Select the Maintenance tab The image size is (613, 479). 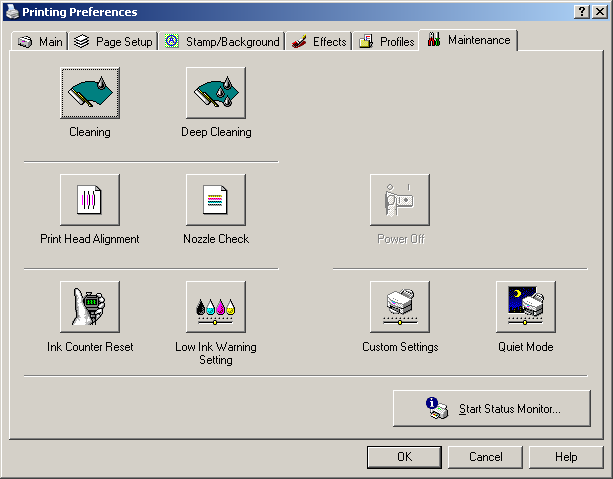coord(469,40)
